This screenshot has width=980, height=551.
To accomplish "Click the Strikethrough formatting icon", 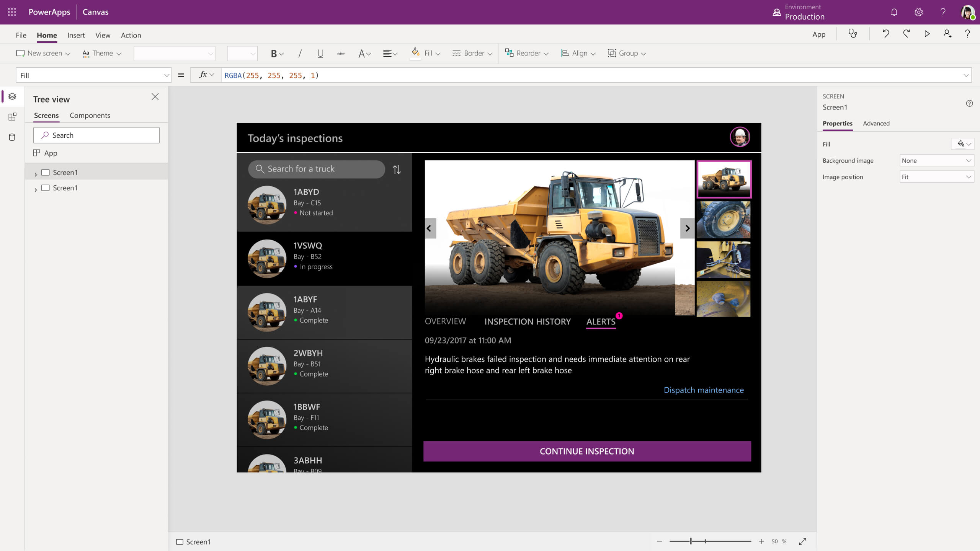I will pyautogui.click(x=341, y=53).
